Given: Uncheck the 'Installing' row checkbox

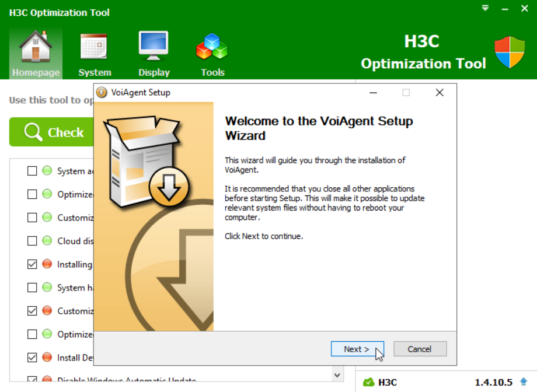Looking at the screenshot, I should (32, 264).
